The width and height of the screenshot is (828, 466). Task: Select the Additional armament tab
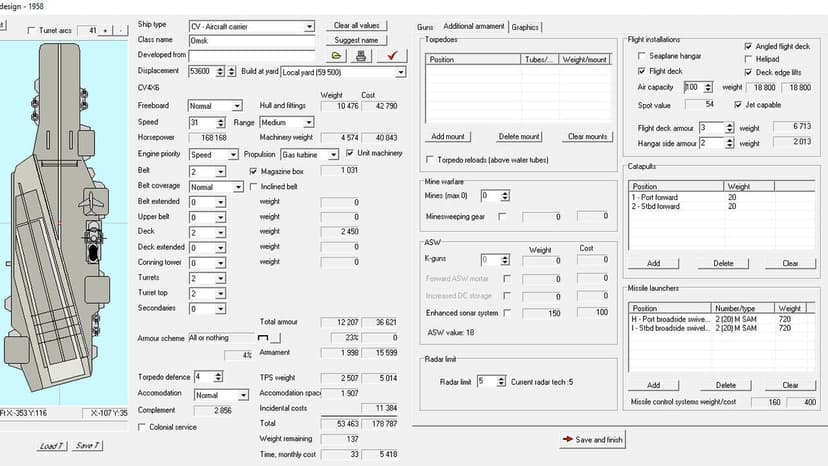click(474, 26)
